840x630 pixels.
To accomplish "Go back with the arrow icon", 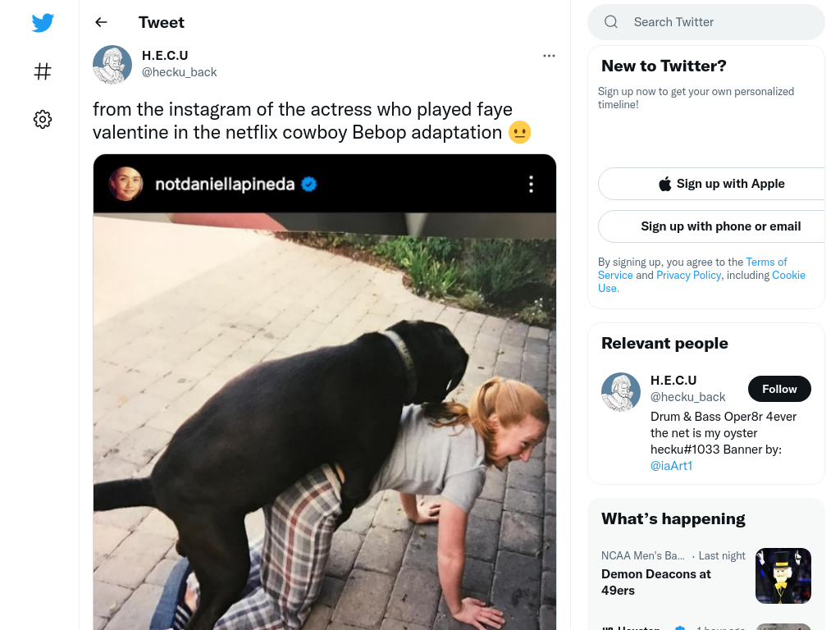I will (101, 22).
